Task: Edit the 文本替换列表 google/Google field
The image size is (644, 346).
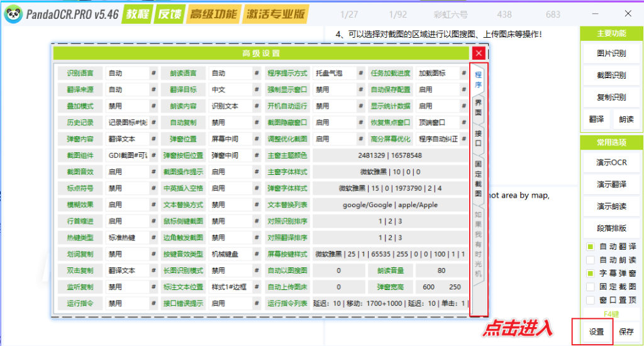Action: coord(390,204)
